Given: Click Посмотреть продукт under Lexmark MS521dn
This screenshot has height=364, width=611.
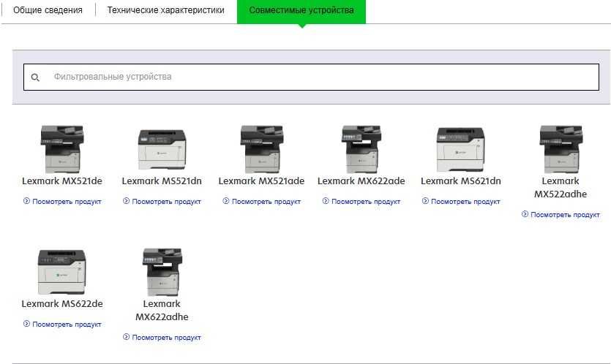Looking at the screenshot, I should pyautogui.click(x=162, y=201).
